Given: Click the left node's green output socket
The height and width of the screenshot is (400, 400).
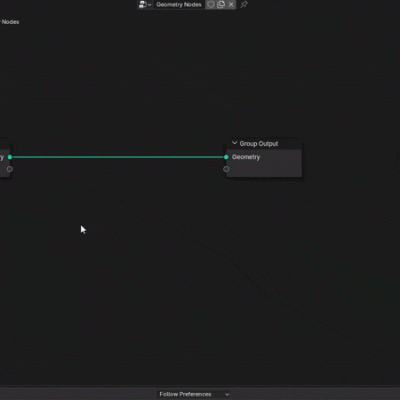Looking at the screenshot, I should 10,157.
